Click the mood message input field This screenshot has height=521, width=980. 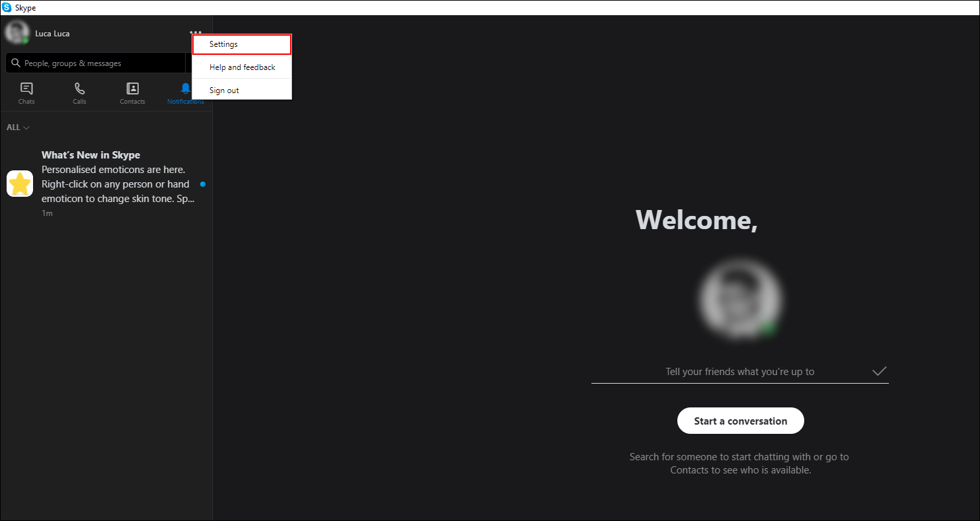[740, 372]
